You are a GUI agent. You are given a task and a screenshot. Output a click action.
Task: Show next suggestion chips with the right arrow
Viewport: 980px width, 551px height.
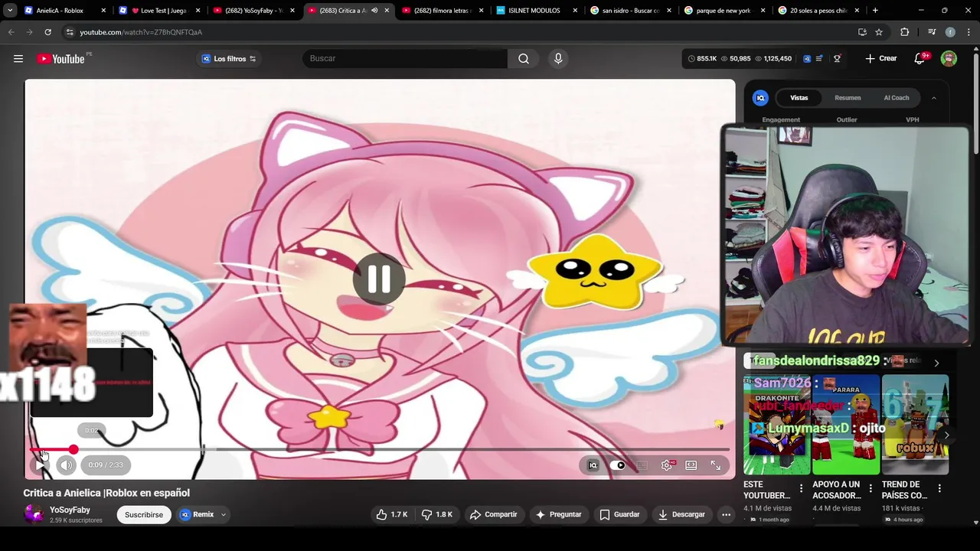click(x=936, y=363)
